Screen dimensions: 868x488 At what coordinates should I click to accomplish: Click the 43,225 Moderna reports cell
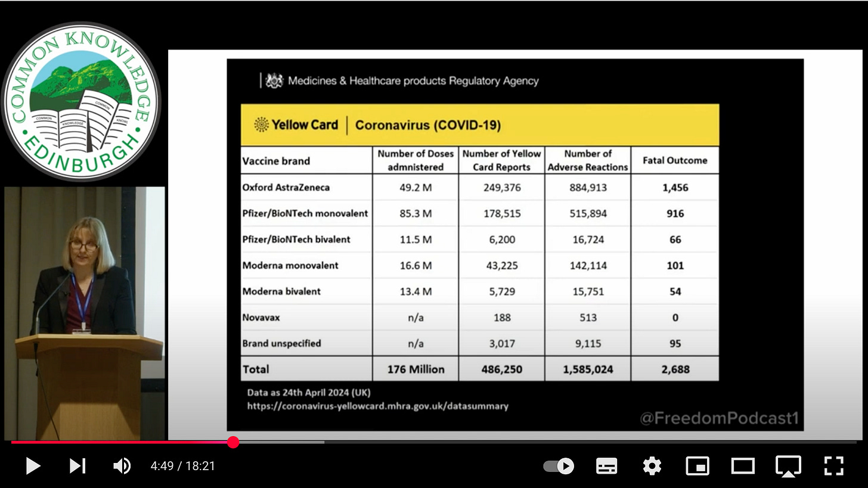click(x=502, y=265)
